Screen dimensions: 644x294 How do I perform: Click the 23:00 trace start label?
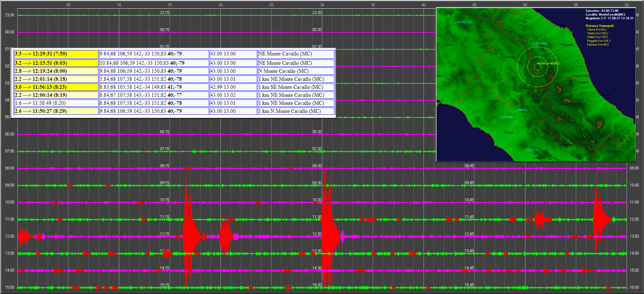10,15
